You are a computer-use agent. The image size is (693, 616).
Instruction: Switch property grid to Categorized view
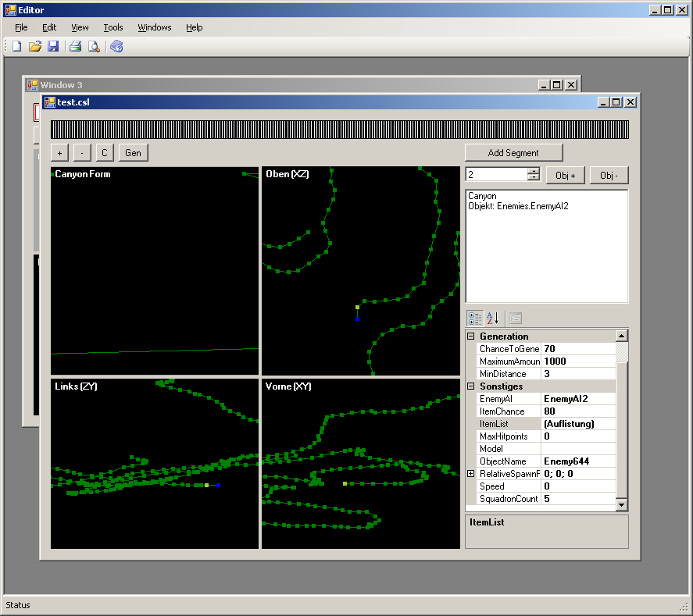click(x=475, y=318)
